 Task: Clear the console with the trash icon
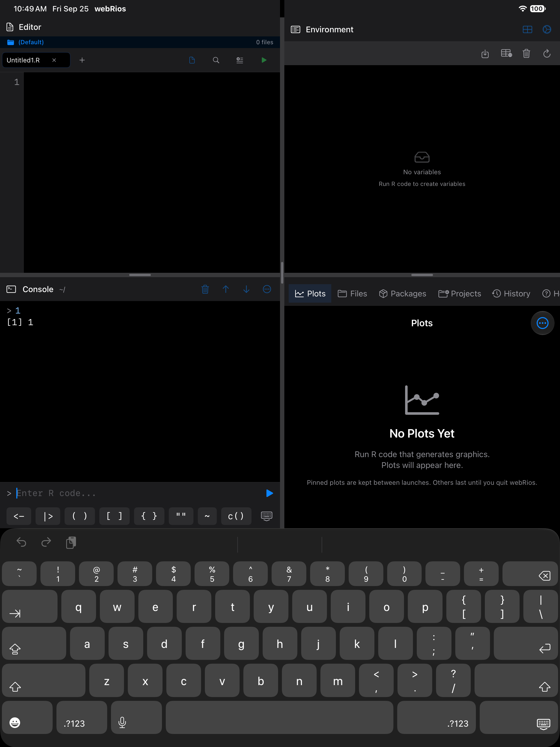tap(205, 289)
